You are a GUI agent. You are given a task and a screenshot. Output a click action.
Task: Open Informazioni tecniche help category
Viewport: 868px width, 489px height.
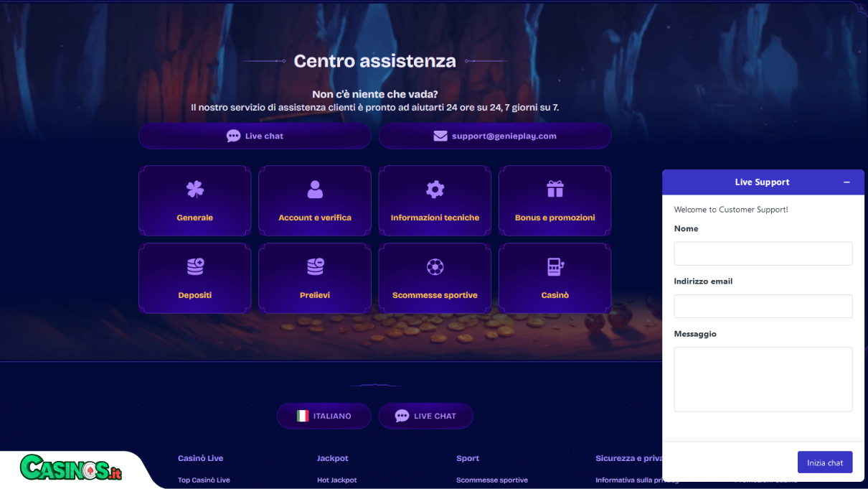coord(435,201)
